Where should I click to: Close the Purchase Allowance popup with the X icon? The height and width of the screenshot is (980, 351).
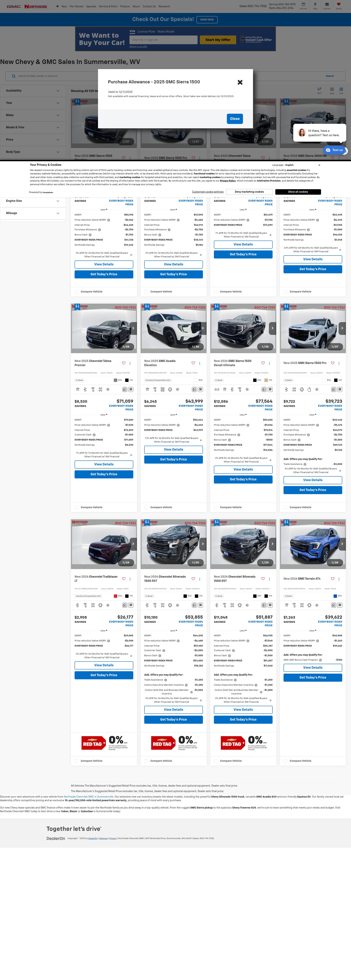click(x=240, y=82)
